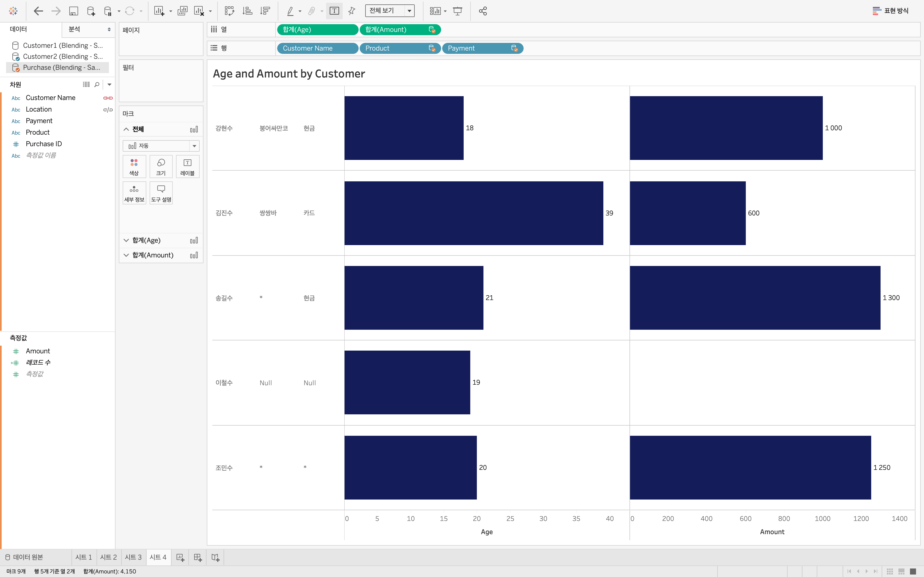Open the 표현 방식 panel button
The height and width of the screenshot is (577, 924).
click(890, 11)
